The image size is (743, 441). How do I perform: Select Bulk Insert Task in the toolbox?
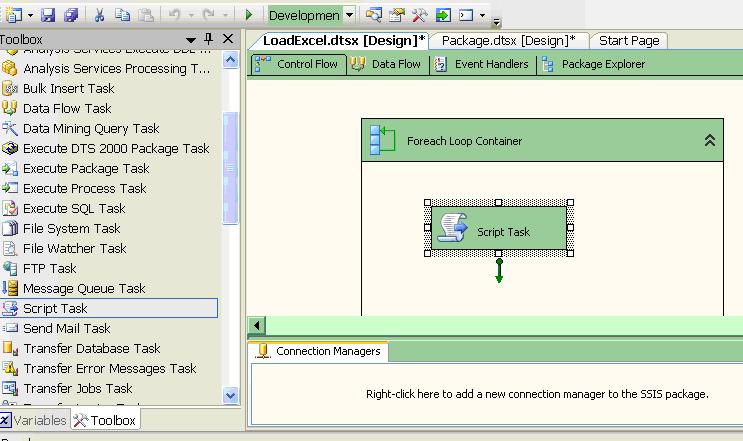click(x=109, y=89)
